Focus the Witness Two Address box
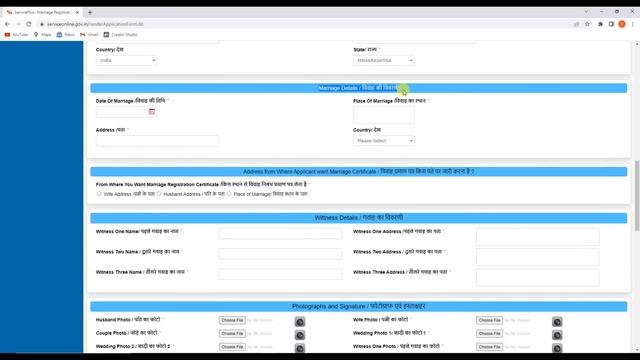Image resolution: width=640 pixels, height=360 pixels. point(538,257)
